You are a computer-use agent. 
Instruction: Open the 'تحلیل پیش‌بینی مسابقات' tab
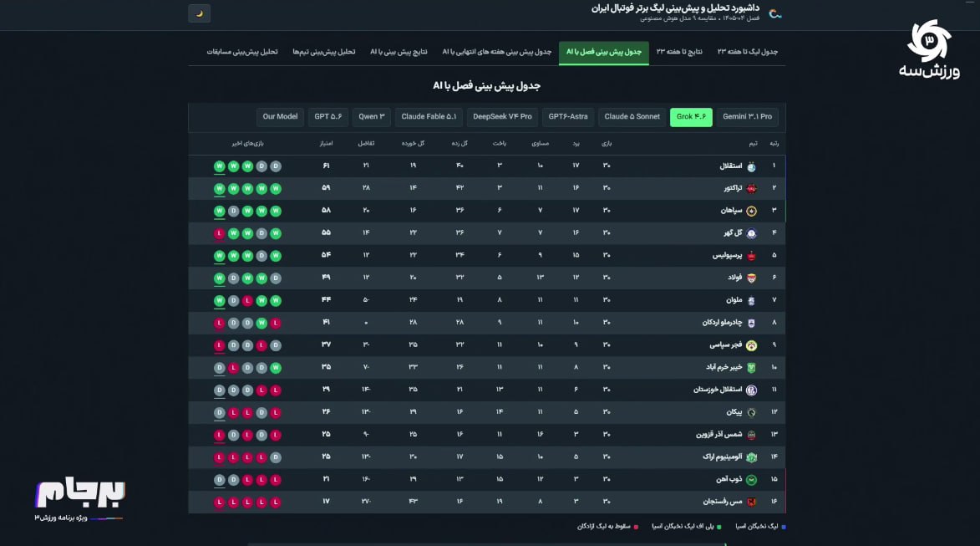pyautogui.click(x=242, y=52)
